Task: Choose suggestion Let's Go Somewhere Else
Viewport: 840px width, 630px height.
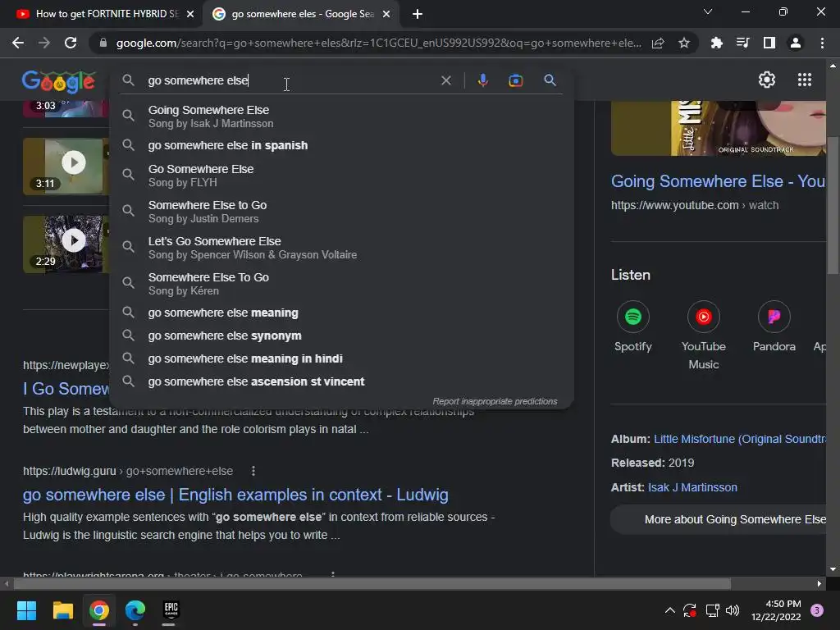Action: (x=341, y=248)
